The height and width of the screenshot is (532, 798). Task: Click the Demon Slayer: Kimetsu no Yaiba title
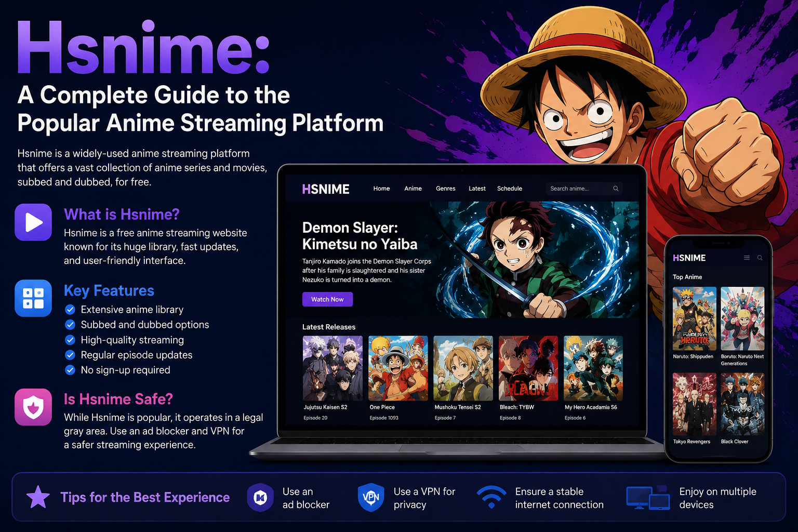(x=360, y=236)
